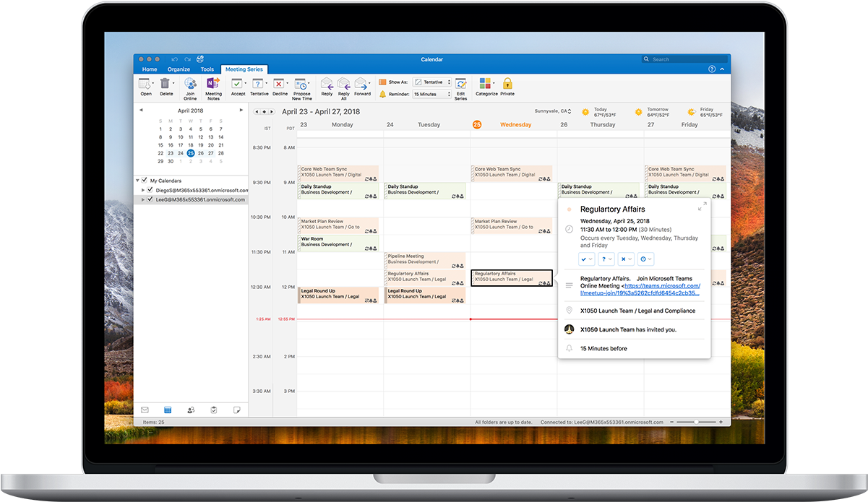Screen dimensions: 868x502
Task: Open the Categorize color picker
Action: [485, 85]
